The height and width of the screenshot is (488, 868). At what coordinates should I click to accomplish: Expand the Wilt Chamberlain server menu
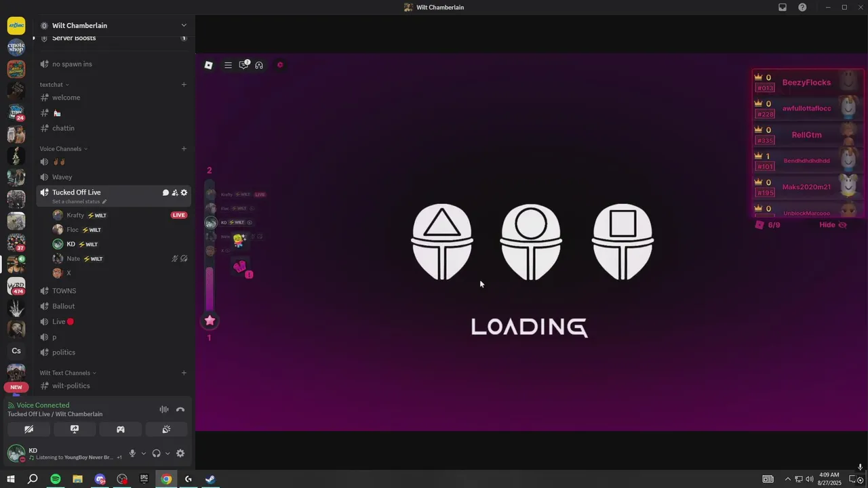(184, 26)
